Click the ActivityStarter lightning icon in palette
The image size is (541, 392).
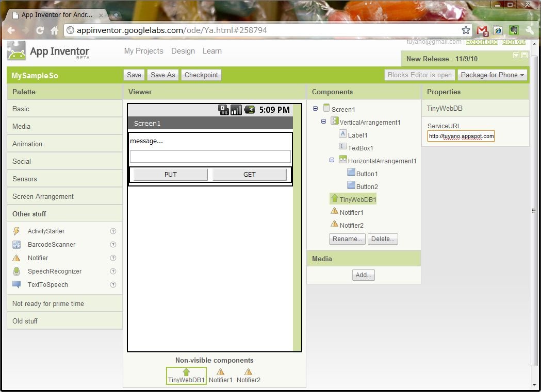coord(17,231)
